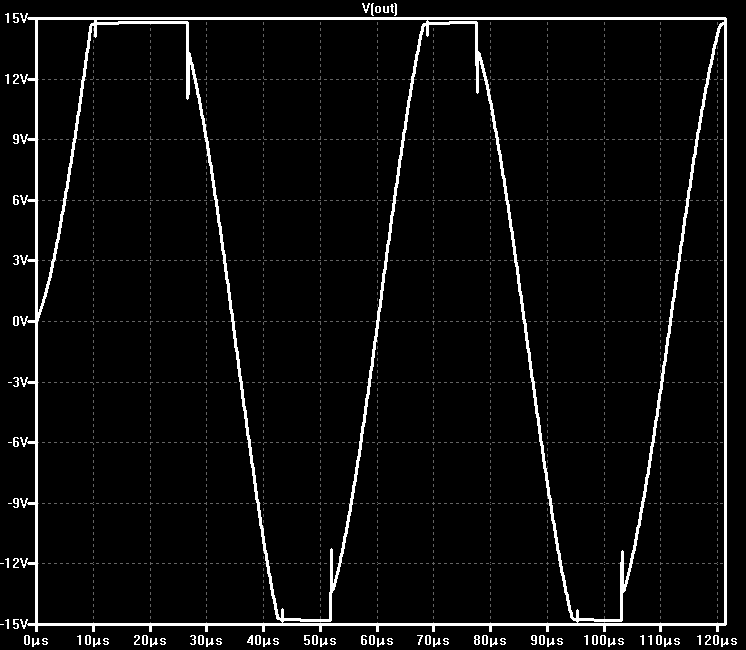
Task: Click the 60µs time axis label
Action: (377, 640)
